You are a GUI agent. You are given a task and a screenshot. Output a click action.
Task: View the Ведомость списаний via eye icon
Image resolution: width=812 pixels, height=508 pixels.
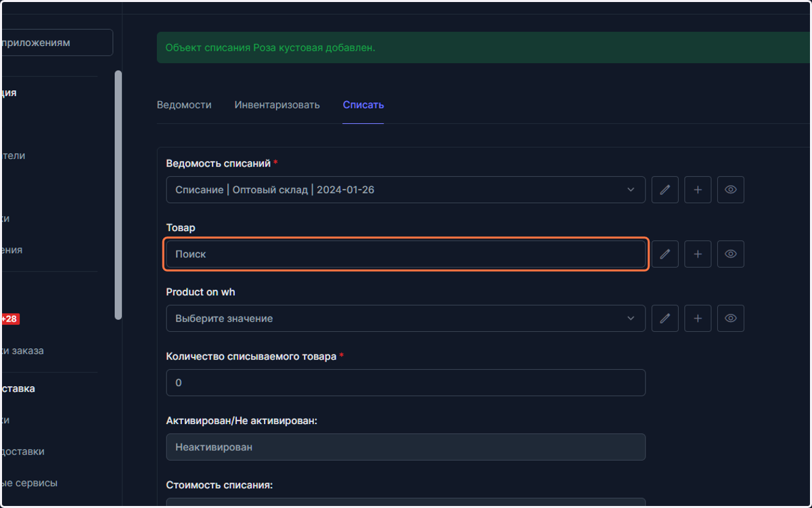(731, 190)
